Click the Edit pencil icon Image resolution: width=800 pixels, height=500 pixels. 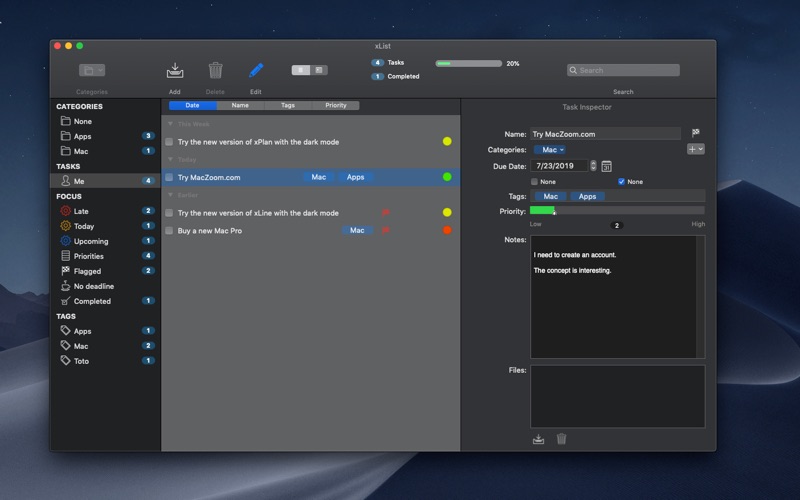point(256,70)
